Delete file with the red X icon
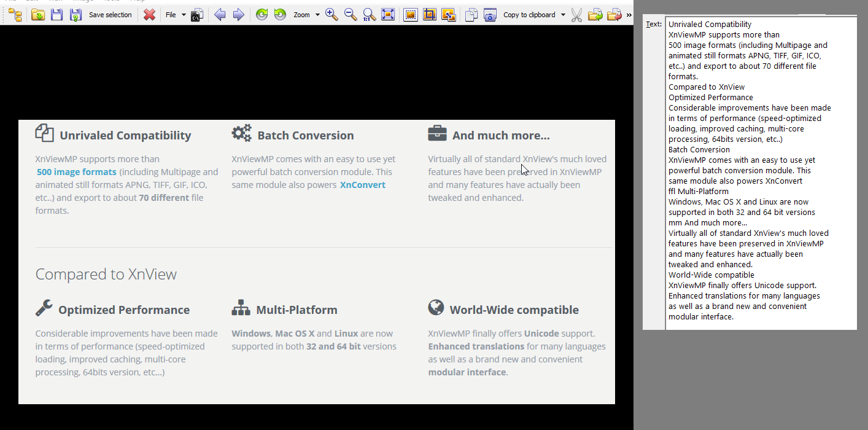This screenshot has height=430, width=868. coord(149,15)
